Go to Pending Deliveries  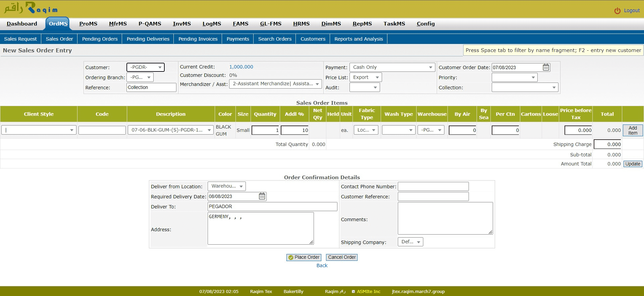(148, 39)
